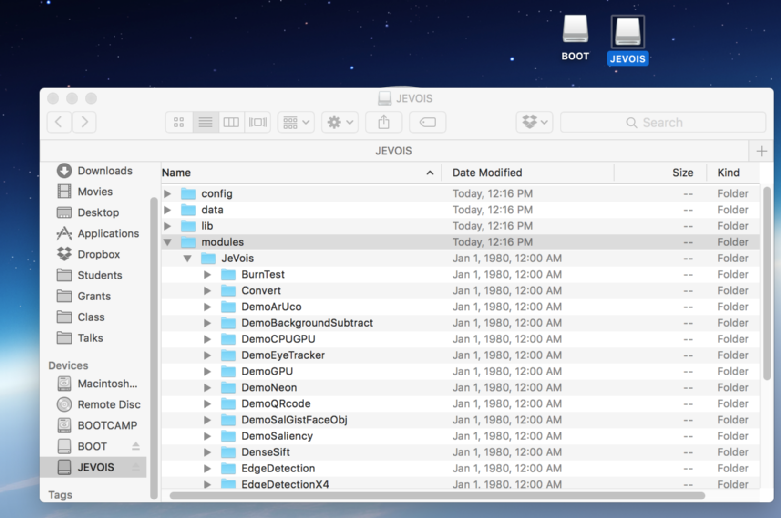The image size is (781, 518).
Task: Switch to list view
Action: [x=205, y=122]
